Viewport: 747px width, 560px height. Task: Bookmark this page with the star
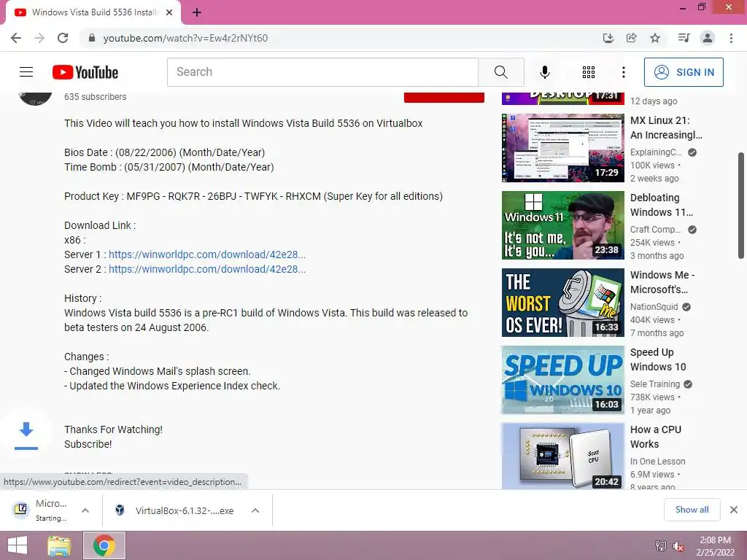point(655,38)
